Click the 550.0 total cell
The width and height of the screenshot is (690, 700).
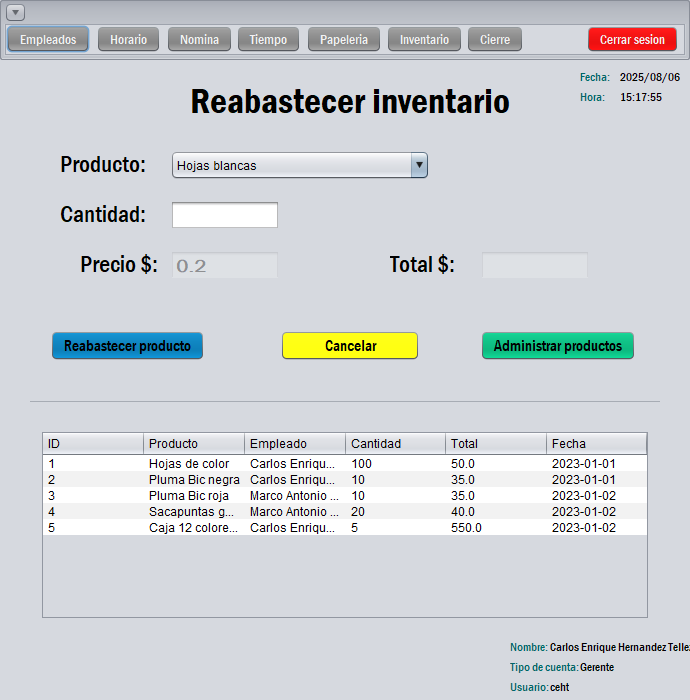tap(496, 528)
